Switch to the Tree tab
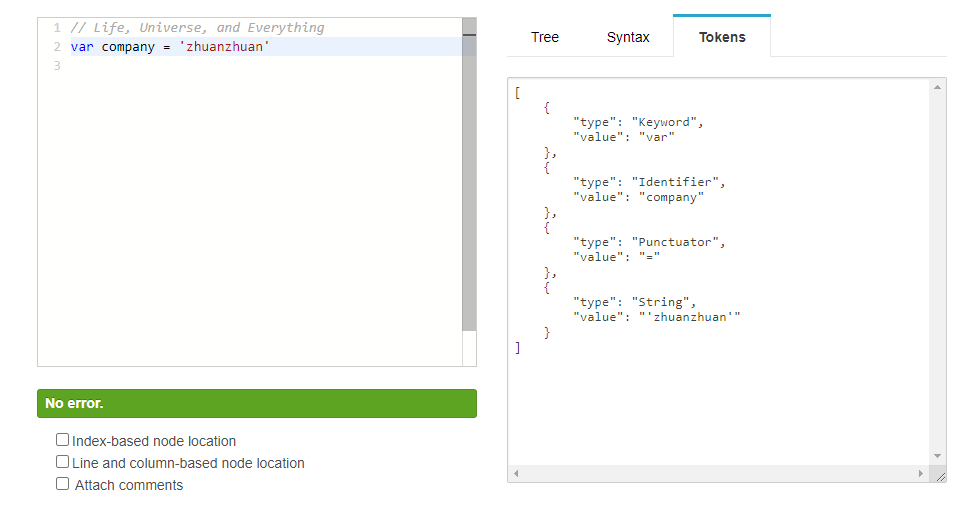 tap(545, 37)
